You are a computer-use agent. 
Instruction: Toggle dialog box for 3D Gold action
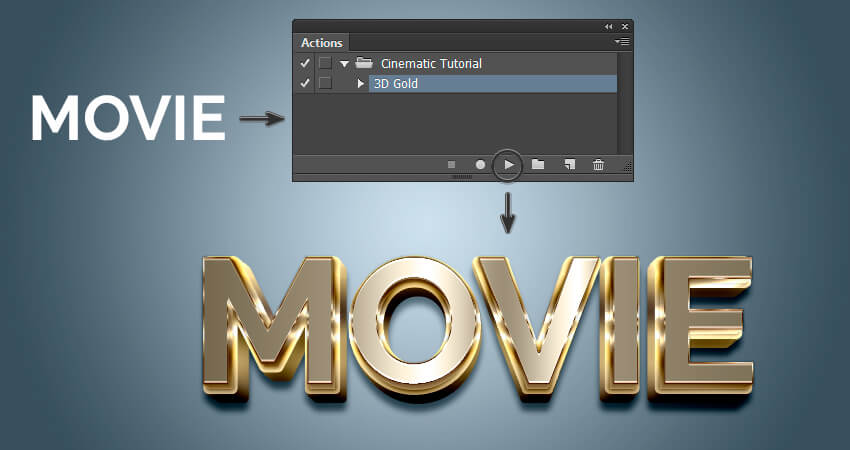[325, 83]
